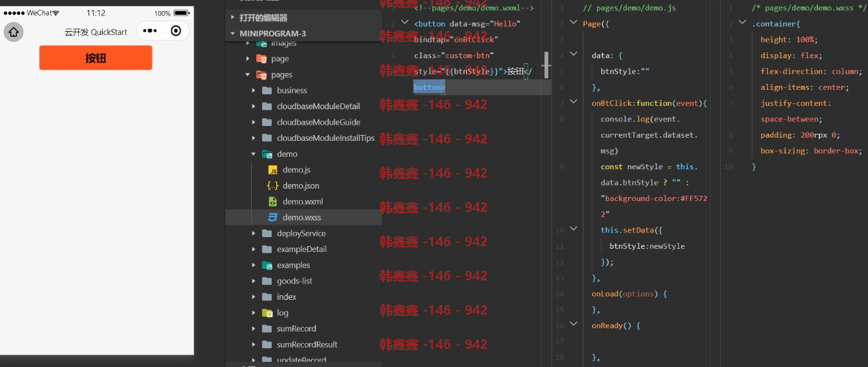Viewport: 868px width, 367px height.
Task: Tap the home icon in simulator
Action: pyautogui.click(x=14, y=32)
